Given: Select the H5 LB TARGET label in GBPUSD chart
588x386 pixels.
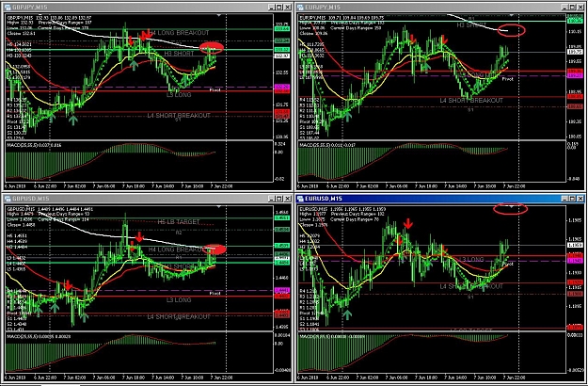Looking at the screenshot, I should pyautogui.click(x=179, y=222).
